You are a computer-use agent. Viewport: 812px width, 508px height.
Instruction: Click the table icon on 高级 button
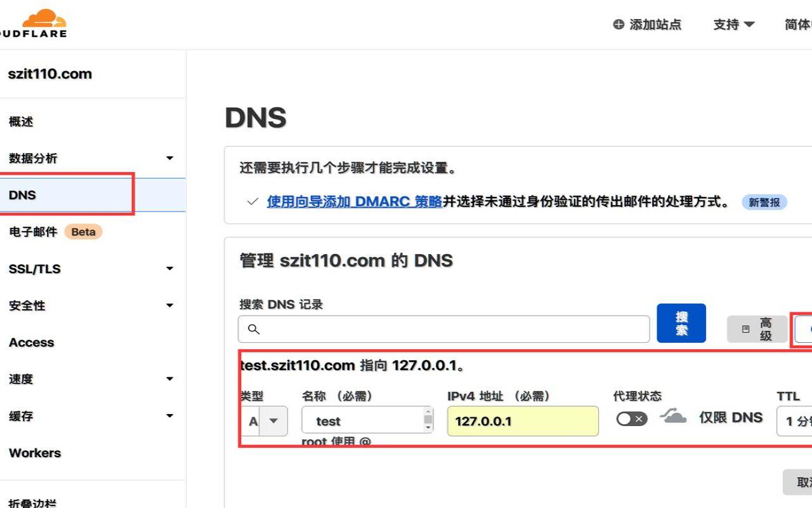[x=745, y=329]
